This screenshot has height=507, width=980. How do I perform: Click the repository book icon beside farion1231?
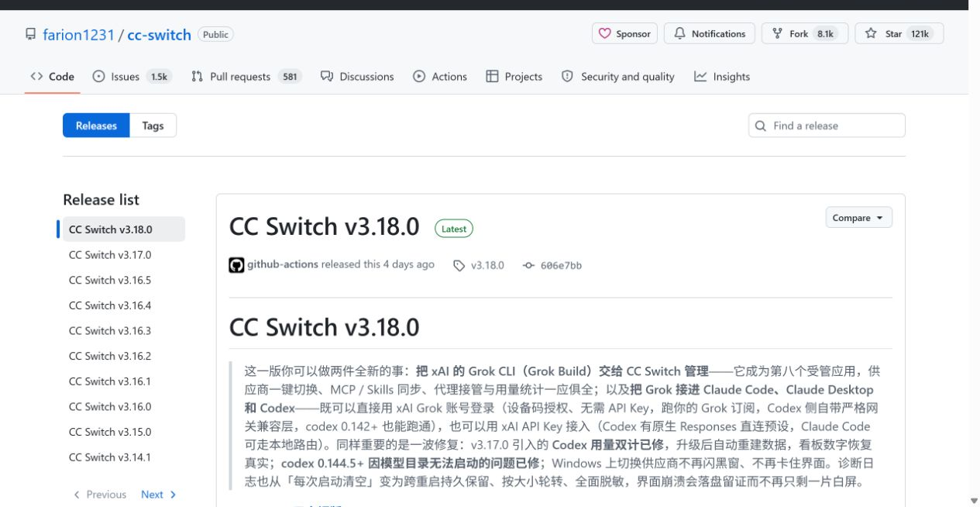[30, 34]
